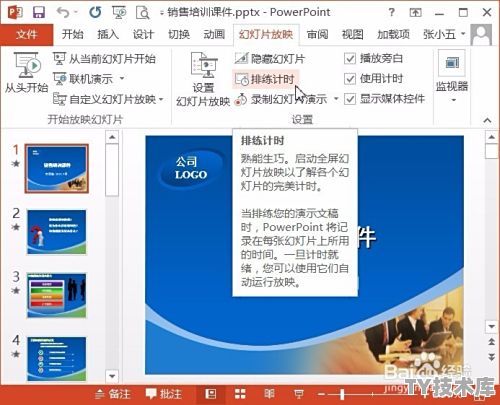Image resolution: width=500 pixels, height=405 pixels.
Task: Switch to Reading view in status bar
Action: coord(269,394)
